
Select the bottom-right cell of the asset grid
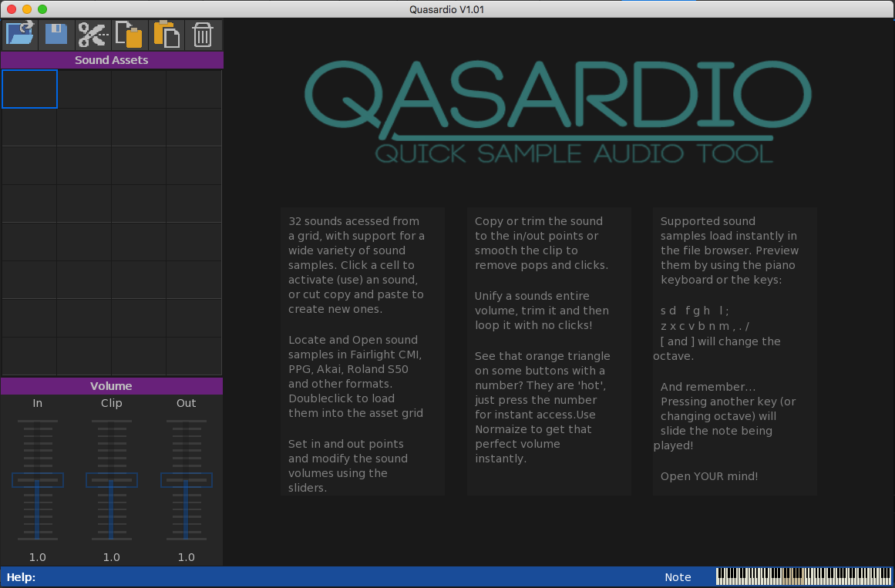193,356
